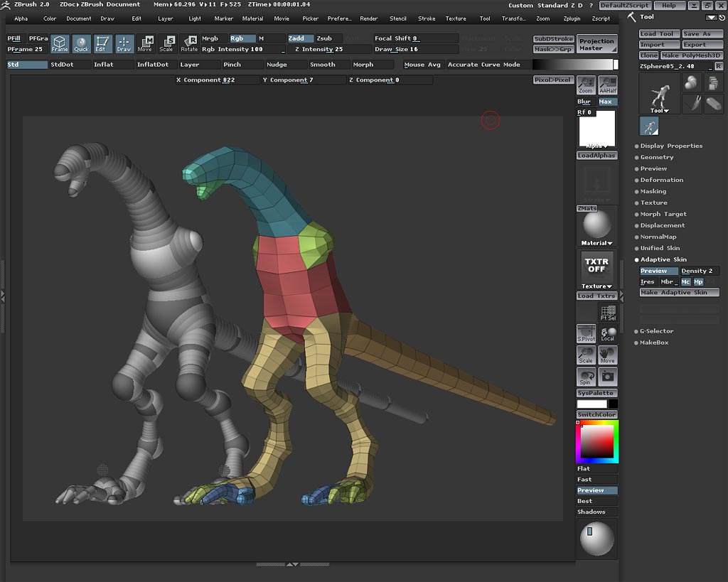Click the highlighted ZSphere tool thumbnail

point(649,126)
